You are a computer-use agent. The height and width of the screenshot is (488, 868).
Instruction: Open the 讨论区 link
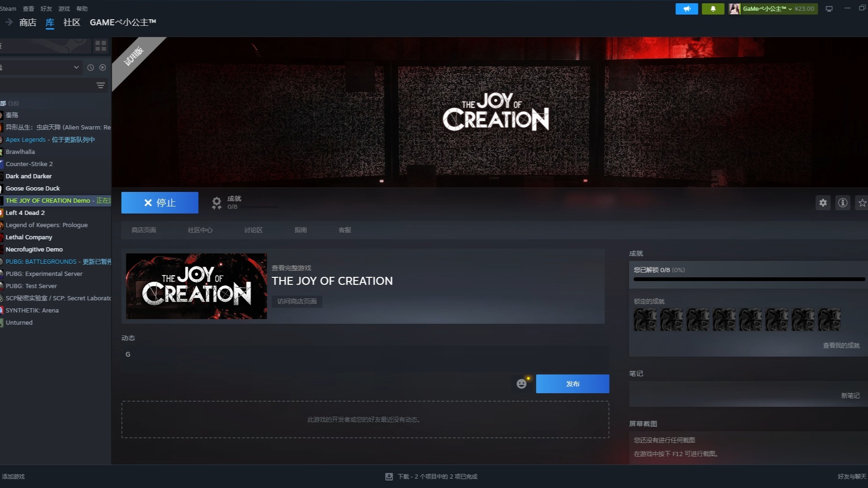253,230
